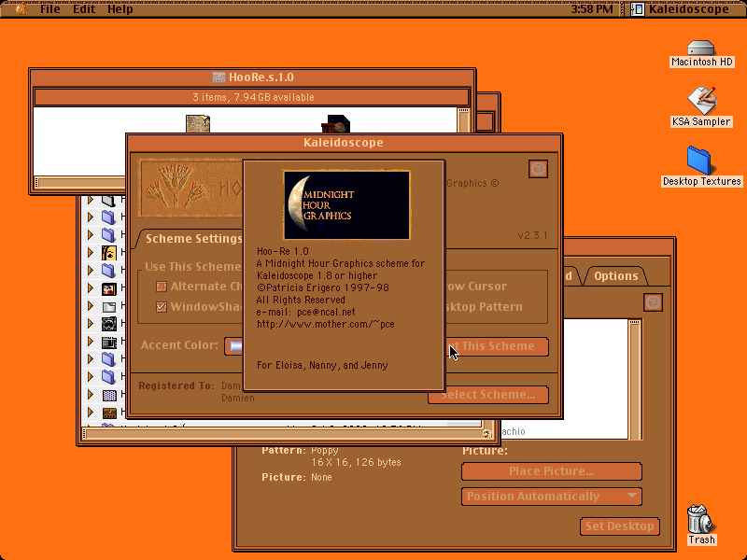The image size is (747, 560).
Task: Click the About This Scheme button
Action: (497, 346)
